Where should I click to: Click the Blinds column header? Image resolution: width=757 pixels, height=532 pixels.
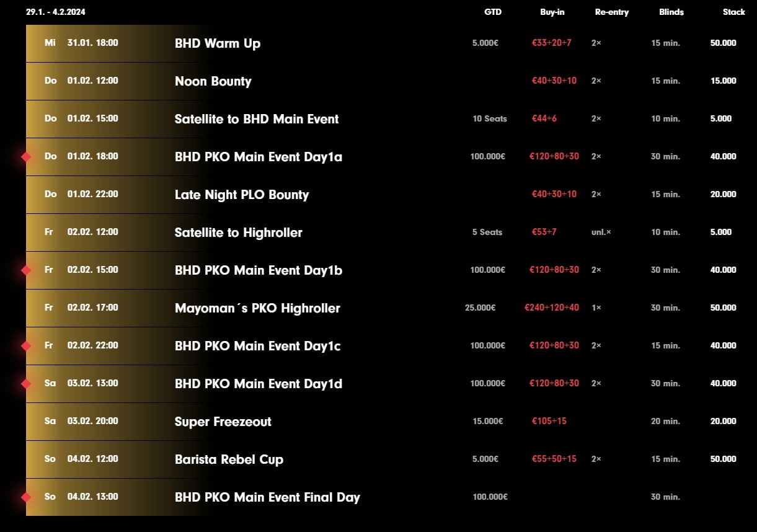tap(671, 12)
